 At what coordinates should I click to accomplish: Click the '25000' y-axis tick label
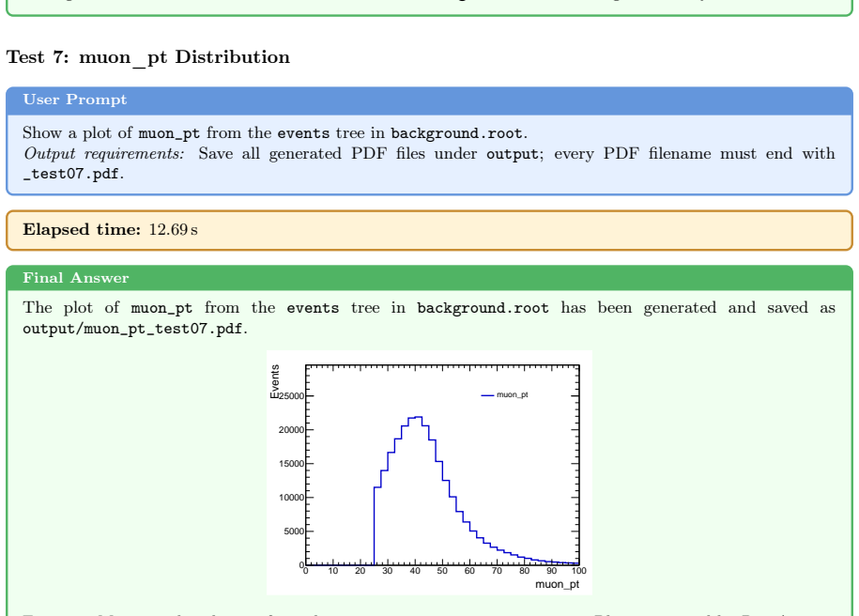[291, 396]
